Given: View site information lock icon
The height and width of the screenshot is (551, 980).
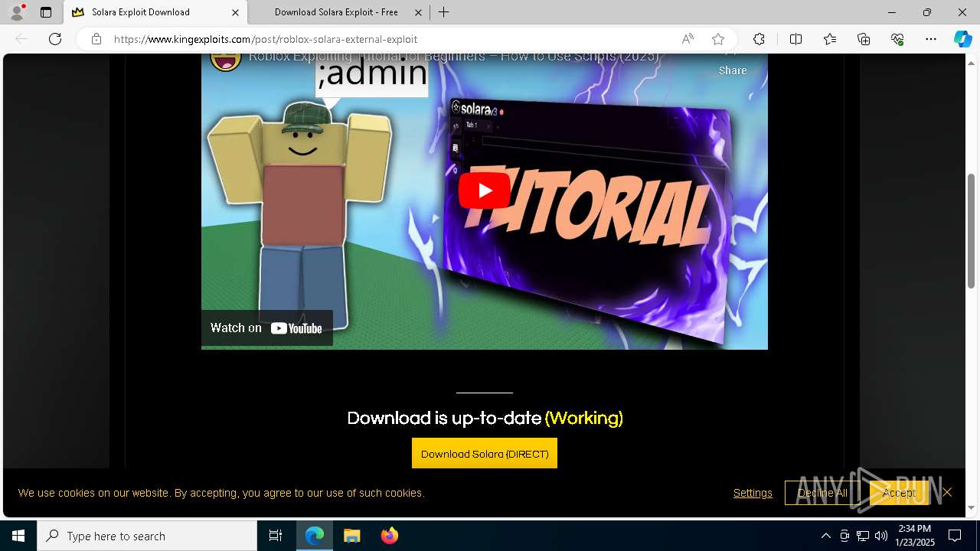Looking at the screenshot, I should click(x=96, y=39).
